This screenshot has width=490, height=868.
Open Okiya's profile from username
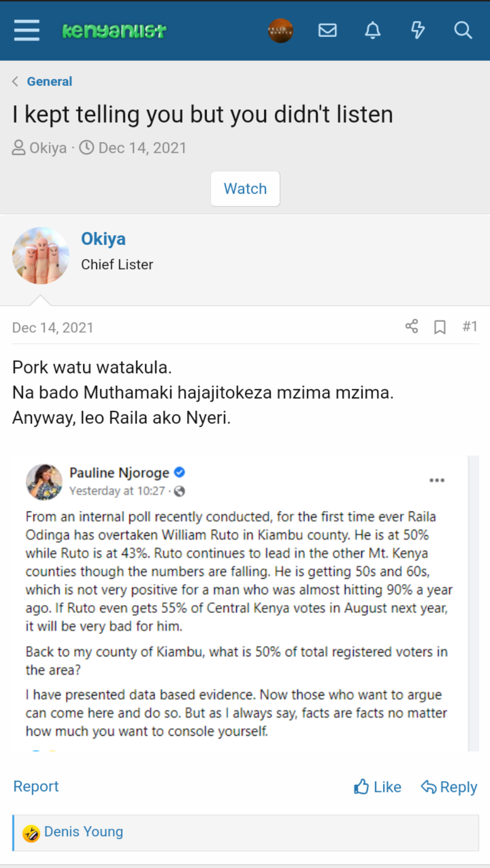tap(104, 239)
